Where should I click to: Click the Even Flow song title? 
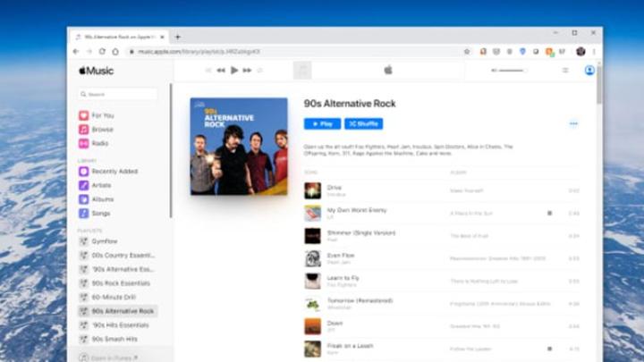pyautogui.click(x=341, y=256)
